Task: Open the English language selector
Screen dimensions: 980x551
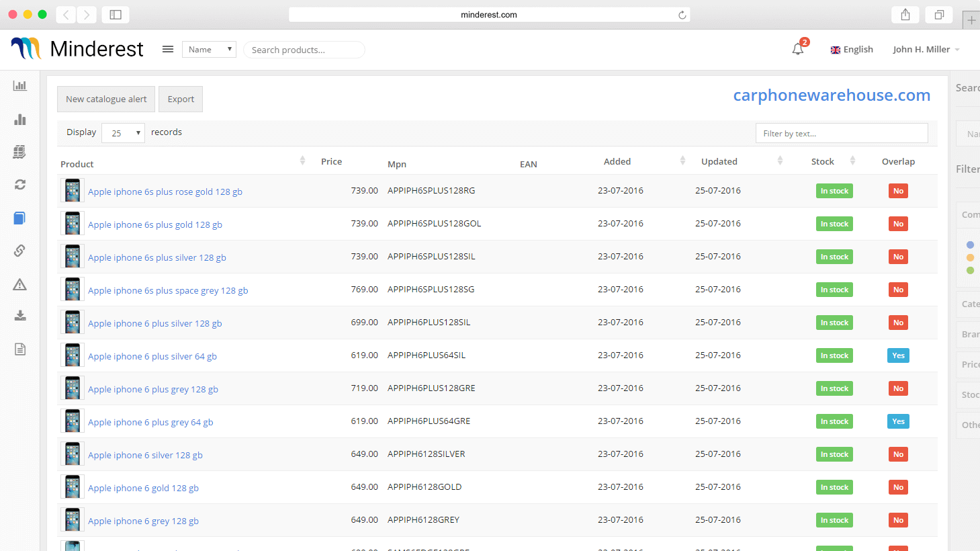Action: (852, 49)
